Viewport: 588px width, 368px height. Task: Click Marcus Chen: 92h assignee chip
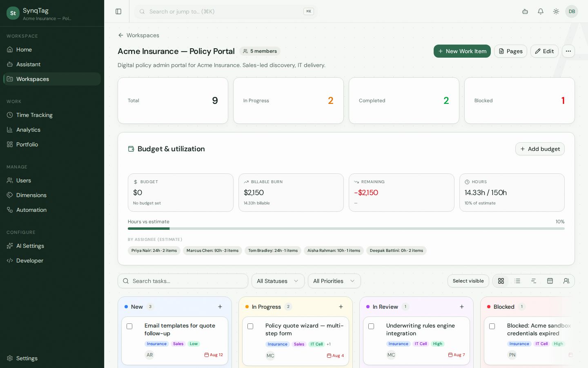212,251
